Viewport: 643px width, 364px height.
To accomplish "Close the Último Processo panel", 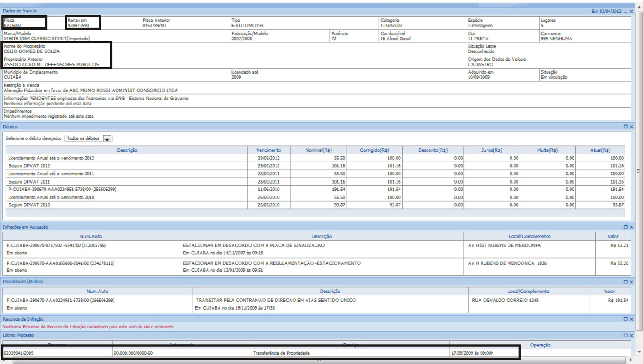I will pos(631,335).
